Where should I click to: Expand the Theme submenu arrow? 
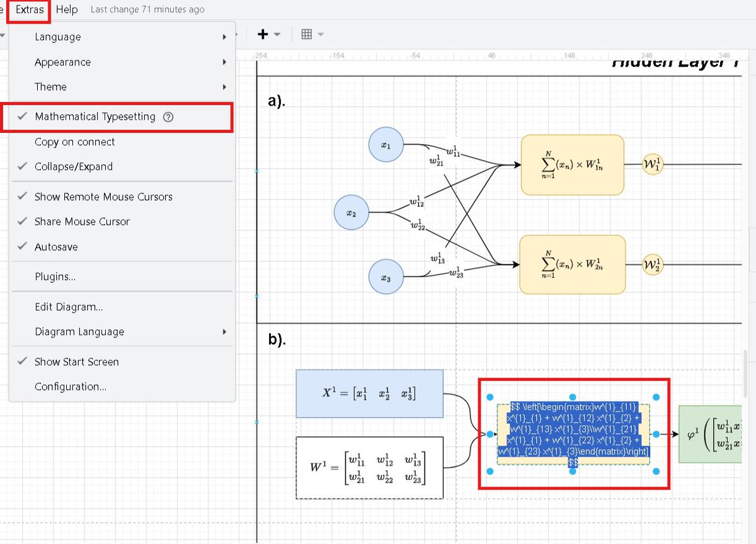(x=224, y=87)
